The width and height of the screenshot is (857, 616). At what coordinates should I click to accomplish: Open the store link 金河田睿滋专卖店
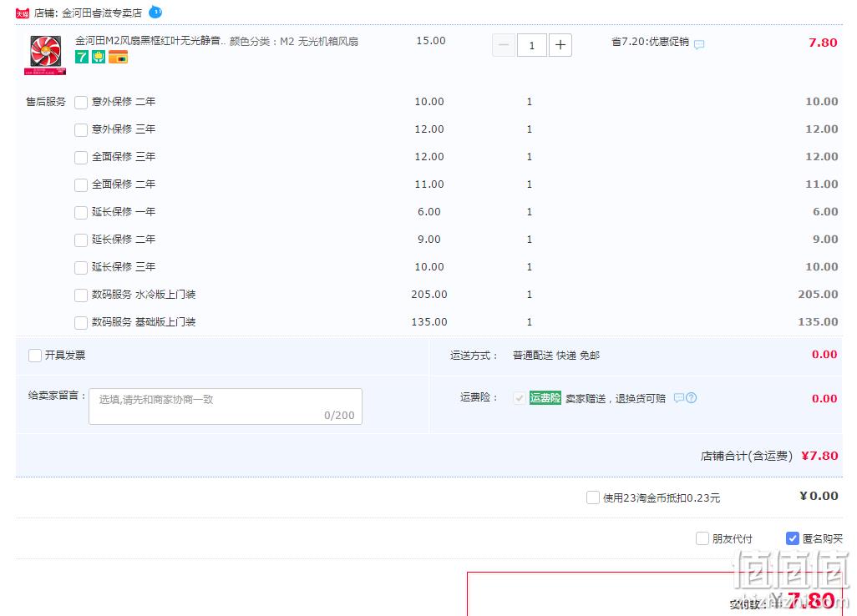(102, 13)
